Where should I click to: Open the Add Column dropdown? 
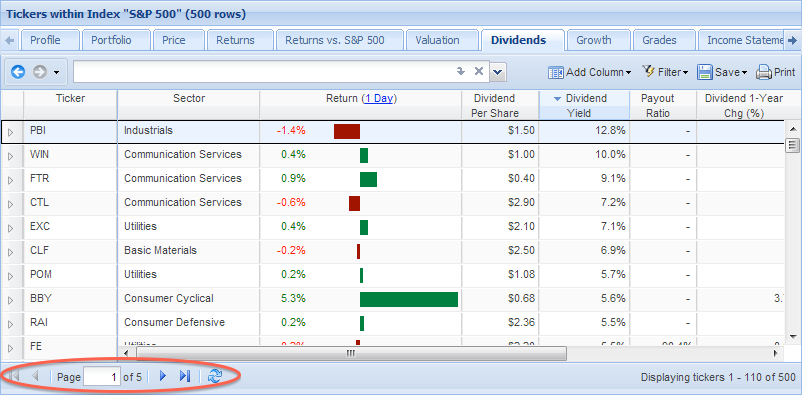point(589,72)
